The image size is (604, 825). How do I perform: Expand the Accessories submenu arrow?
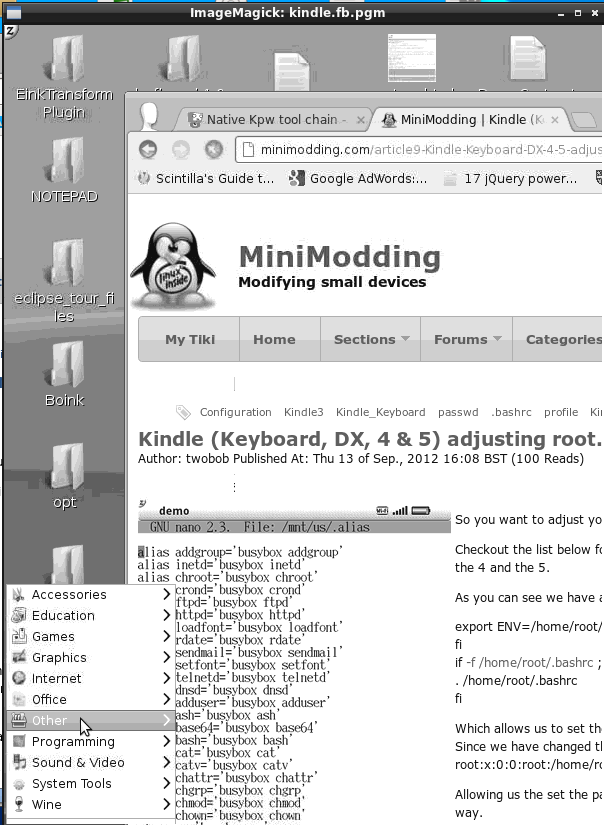[x=166, y=594]
